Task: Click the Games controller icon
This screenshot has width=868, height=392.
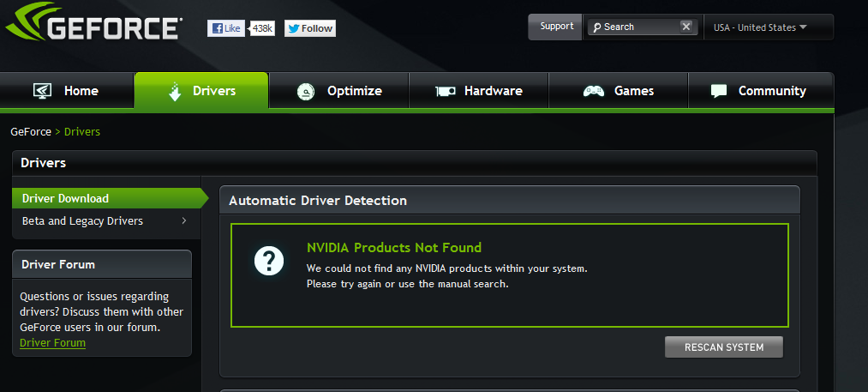Action: 594,91
